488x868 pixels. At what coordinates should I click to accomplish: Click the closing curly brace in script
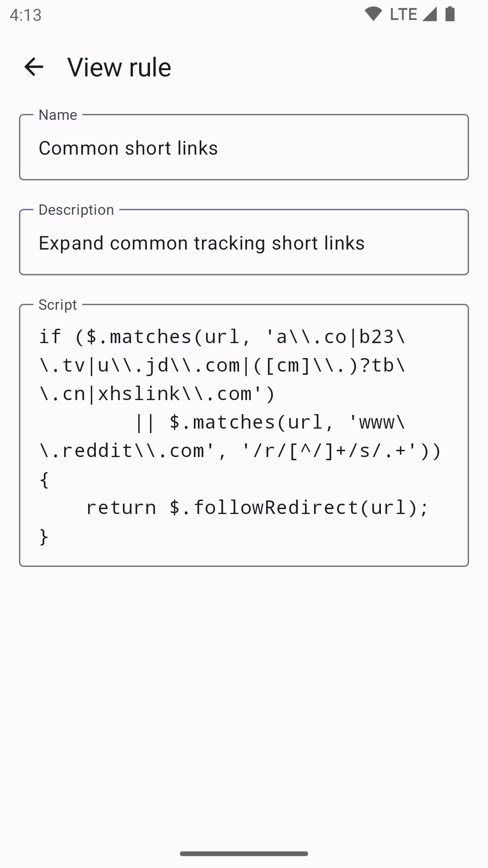[x=44, y=537]
